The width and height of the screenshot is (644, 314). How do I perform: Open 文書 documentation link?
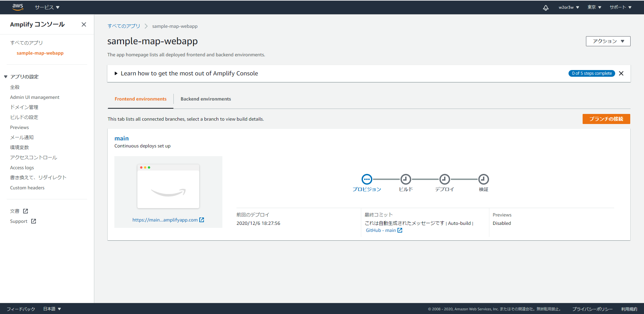15,211
